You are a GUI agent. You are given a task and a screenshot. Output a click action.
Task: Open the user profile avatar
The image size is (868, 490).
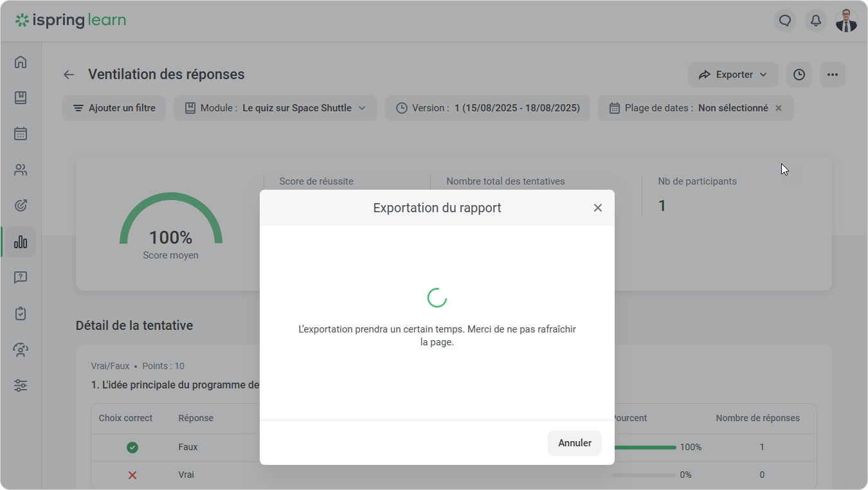coord(846,21)
